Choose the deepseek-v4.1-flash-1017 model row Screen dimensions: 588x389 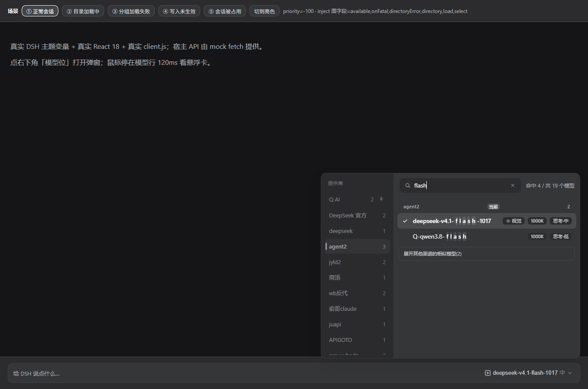[x=486, y=221]
